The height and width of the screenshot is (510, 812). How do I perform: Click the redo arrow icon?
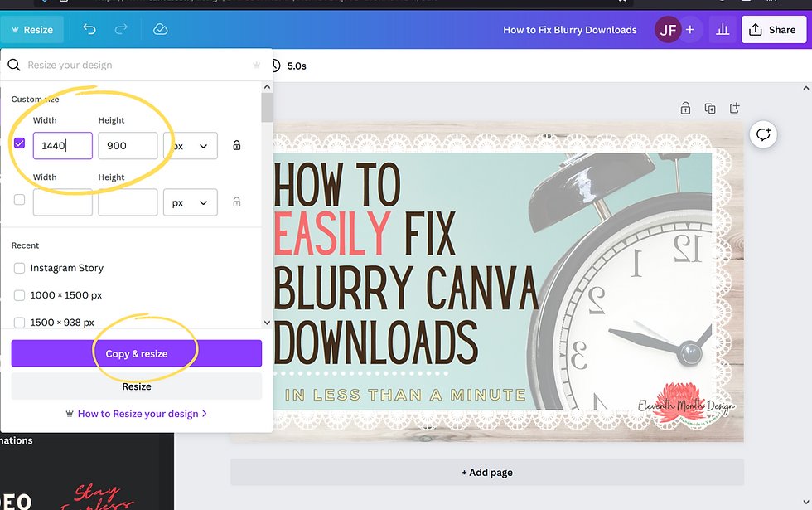(120, 29)
